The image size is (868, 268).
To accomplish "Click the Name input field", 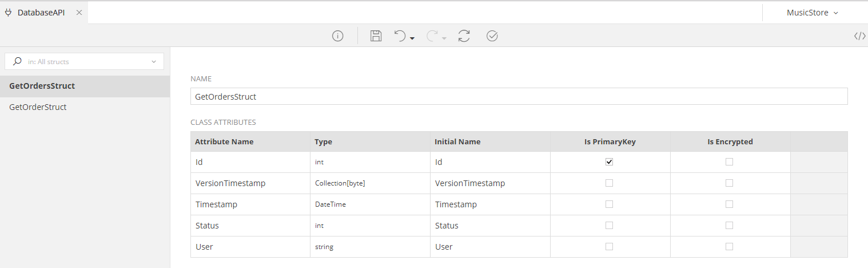I will pyautogui.click(x=518, y=97).
